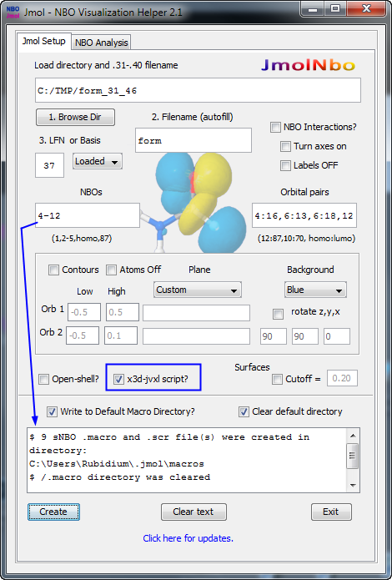
Task: Click the Orb 1 High value field
Action: pyautogui.click(x=123, y=312)
